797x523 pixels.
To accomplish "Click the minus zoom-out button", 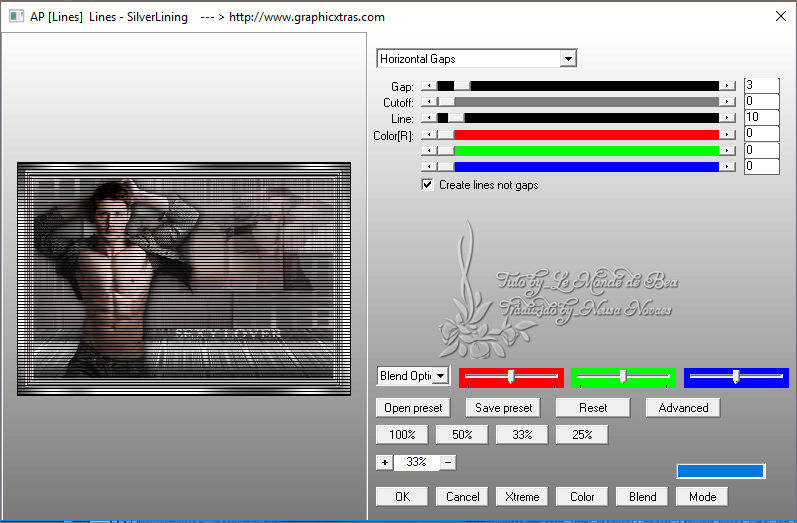I will [x=448, y=463].
